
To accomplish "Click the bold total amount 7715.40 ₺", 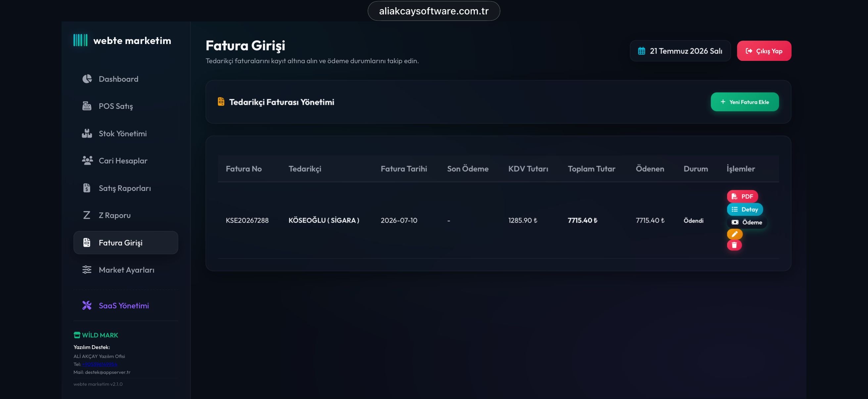I will click(582, 220).
